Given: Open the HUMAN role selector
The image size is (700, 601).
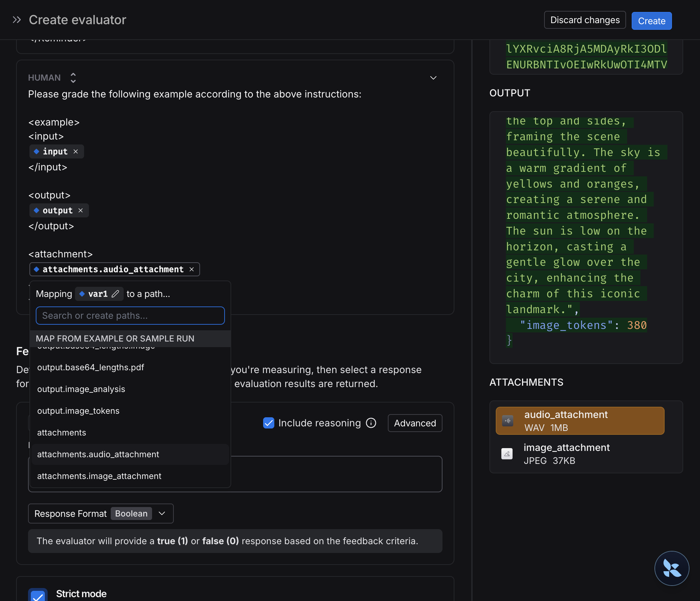Looking at the screenshot, I should [x=73, y=77].
